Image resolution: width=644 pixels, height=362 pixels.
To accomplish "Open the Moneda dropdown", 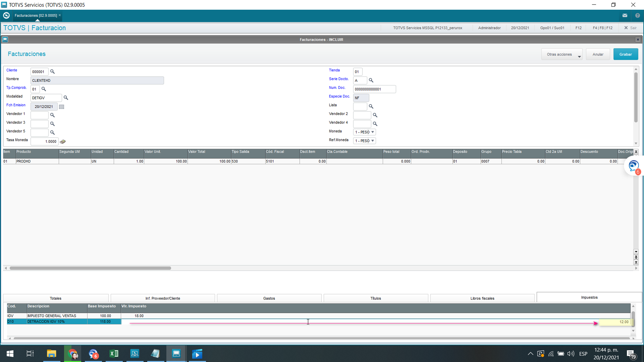I will click(364, 132).
